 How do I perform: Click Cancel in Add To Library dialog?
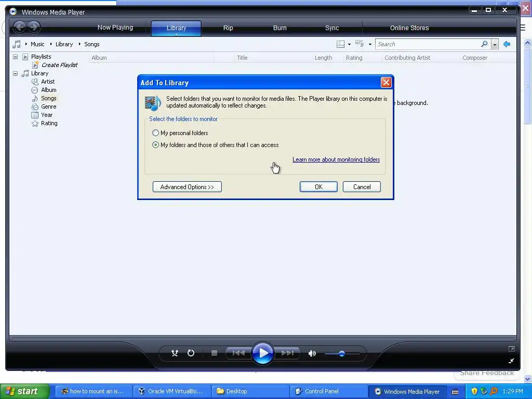click(x=362, y=187)
